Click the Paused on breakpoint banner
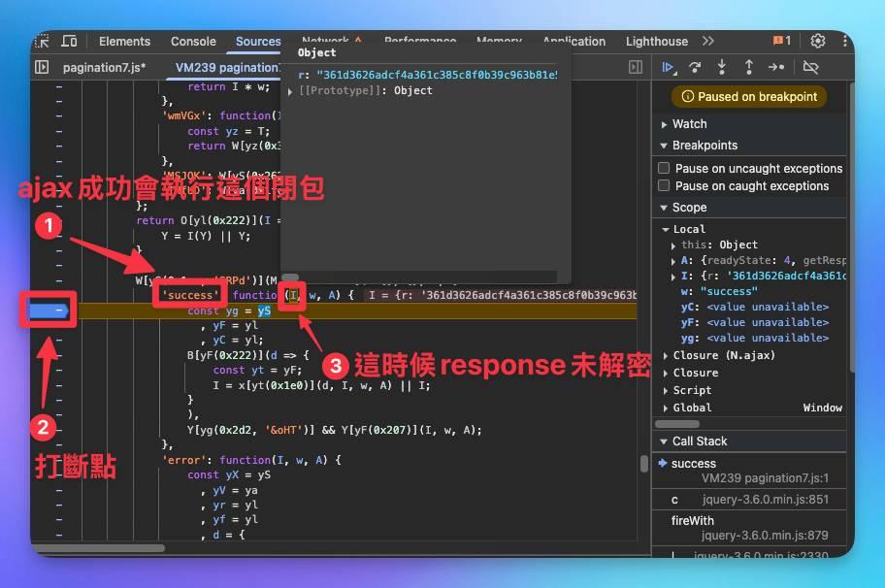This screenshot has width=885, height=588. point(749,96)
